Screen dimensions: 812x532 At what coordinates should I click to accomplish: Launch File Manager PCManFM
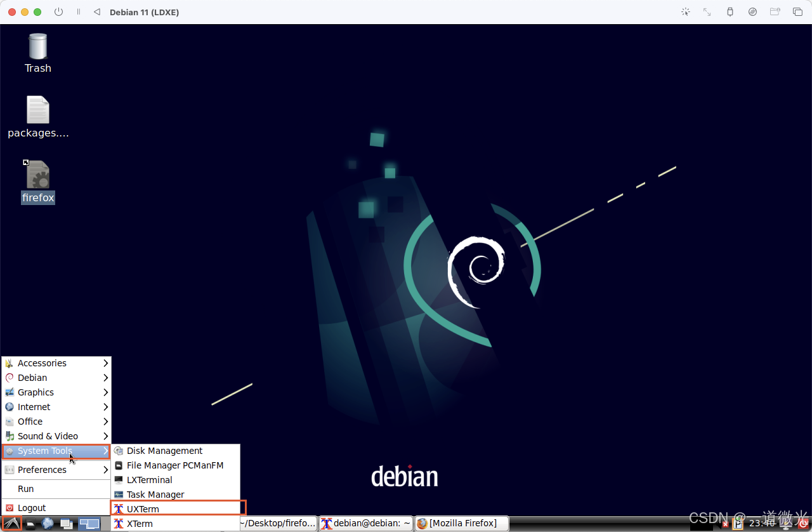click(x=176, y=465)
